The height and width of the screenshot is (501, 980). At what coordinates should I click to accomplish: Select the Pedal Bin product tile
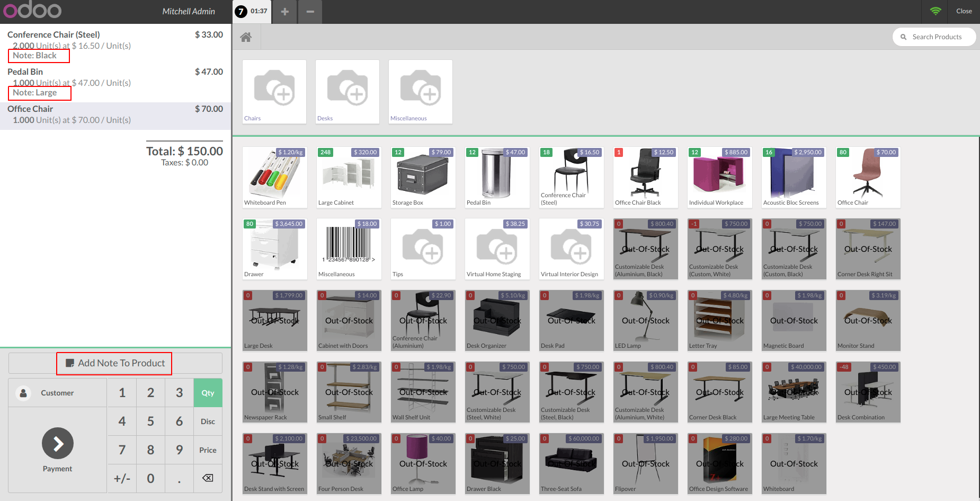click(497, 178)
